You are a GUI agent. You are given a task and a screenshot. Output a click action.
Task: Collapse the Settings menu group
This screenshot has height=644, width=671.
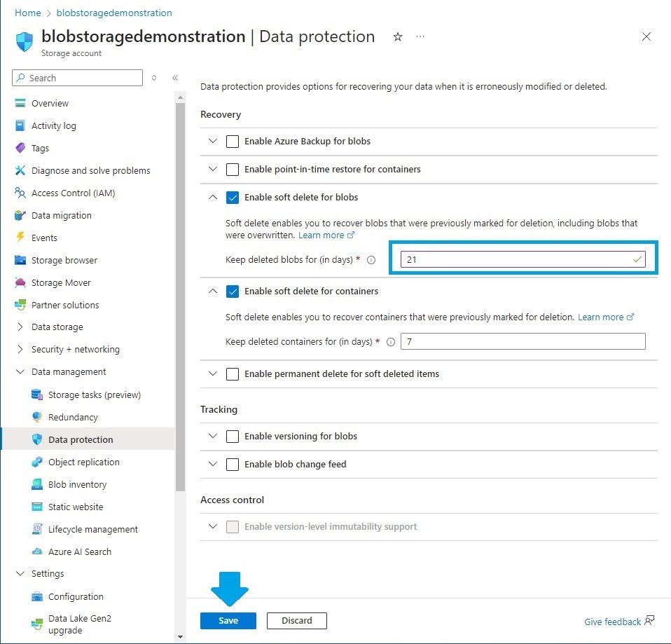(x=20, y=573)
